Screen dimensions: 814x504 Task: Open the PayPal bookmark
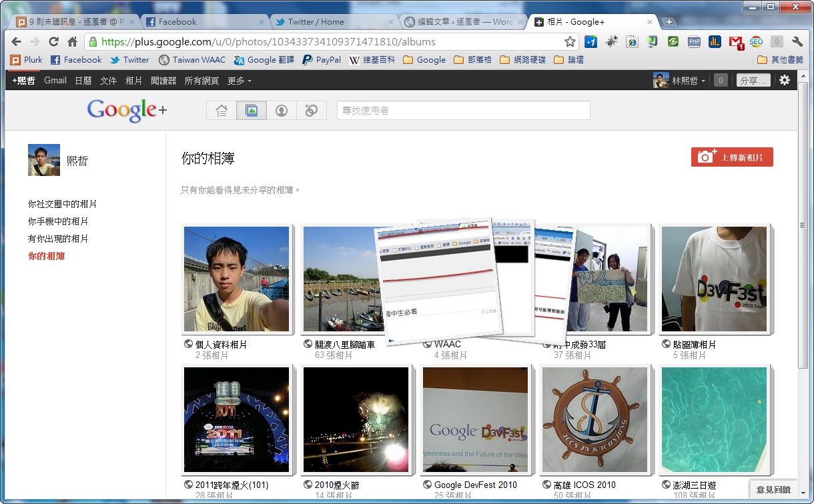tap(322, 60)
